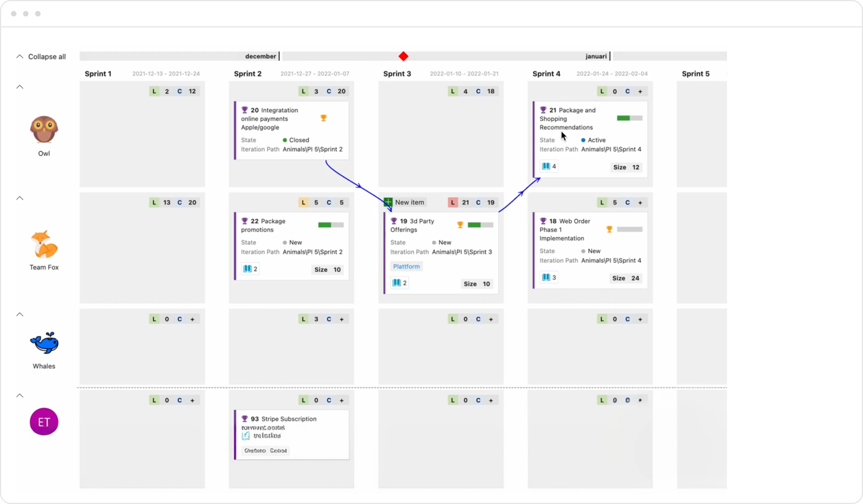Click the Sprint 1 column header
The width and height of the screenshot is (863, 504).
pos(98,74)
